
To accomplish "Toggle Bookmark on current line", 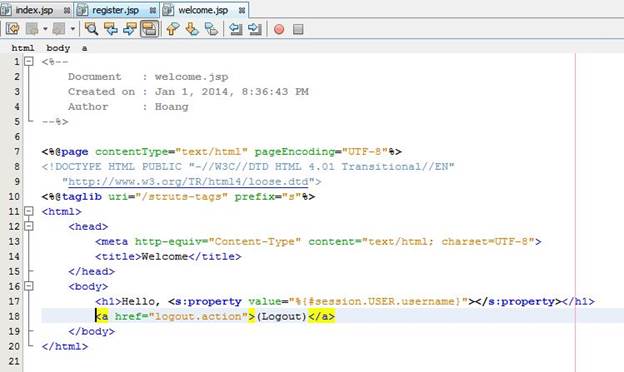I will point(211,29).
